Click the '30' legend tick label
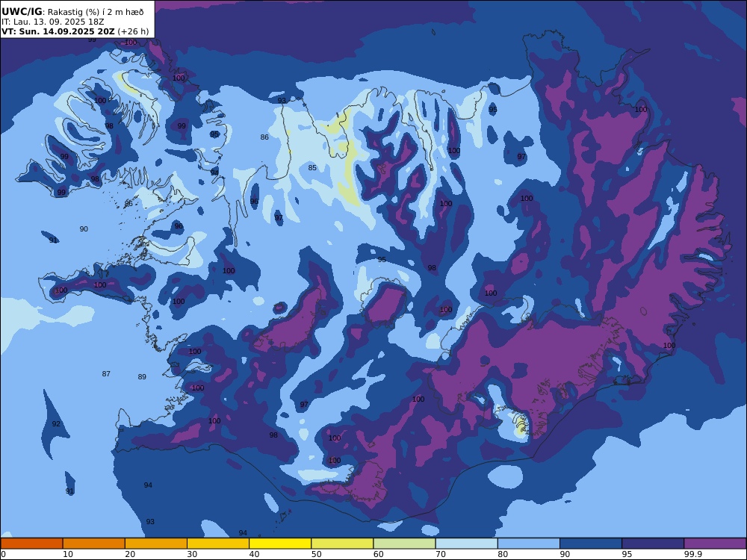This screenshot has height=560, width=747. tap(192, 554)
